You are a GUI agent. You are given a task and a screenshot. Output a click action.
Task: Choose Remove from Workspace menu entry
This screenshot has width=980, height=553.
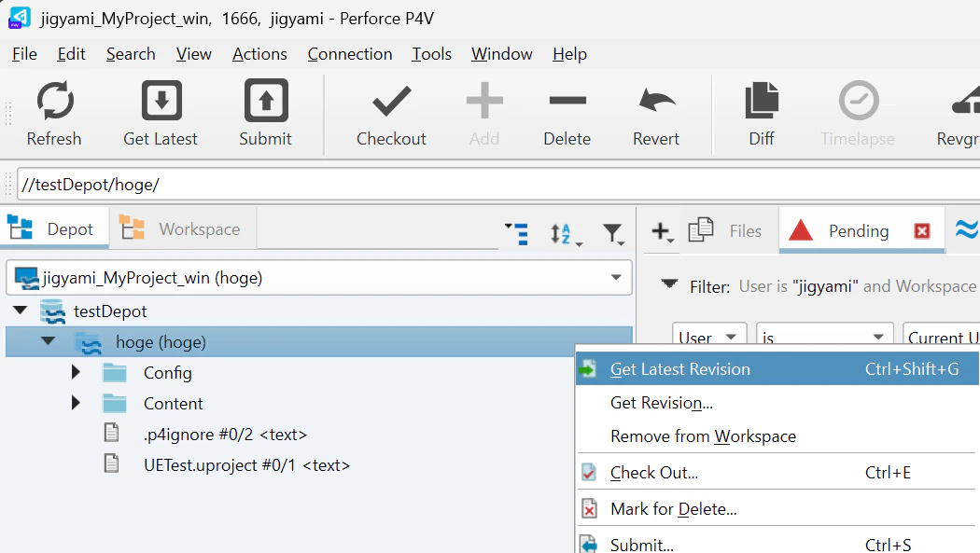coord(777,436)
